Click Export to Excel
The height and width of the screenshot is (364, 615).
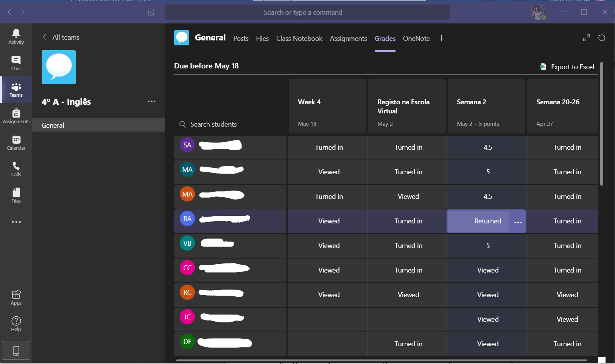coord(567,67)
